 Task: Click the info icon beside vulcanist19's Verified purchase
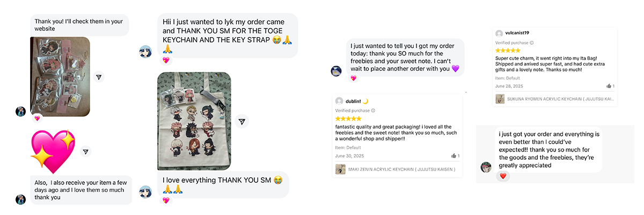pyautogui.click(x=532, y=42)
